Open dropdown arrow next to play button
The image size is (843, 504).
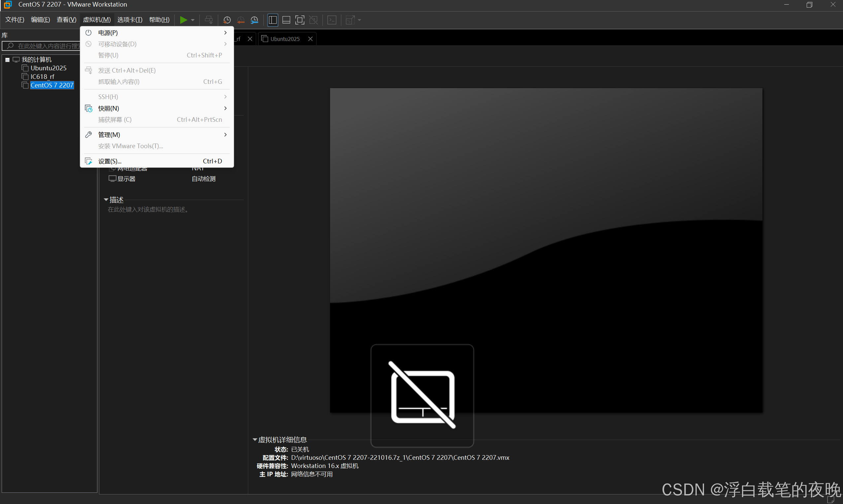pos(192,20)
